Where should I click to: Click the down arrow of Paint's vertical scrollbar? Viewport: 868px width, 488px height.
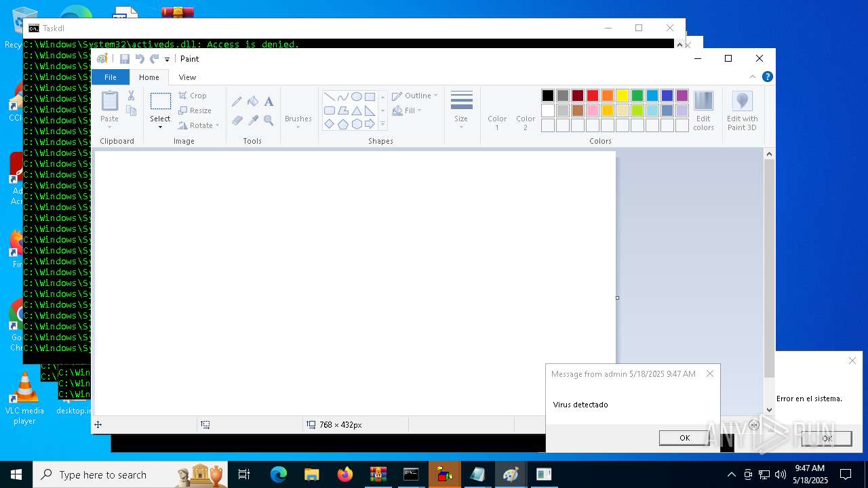click(769, 409)
